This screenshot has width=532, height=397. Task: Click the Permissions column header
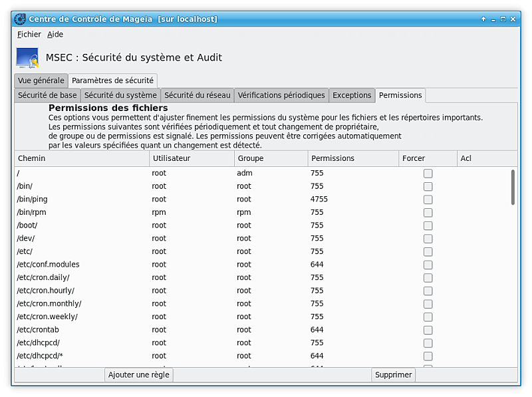353,158
